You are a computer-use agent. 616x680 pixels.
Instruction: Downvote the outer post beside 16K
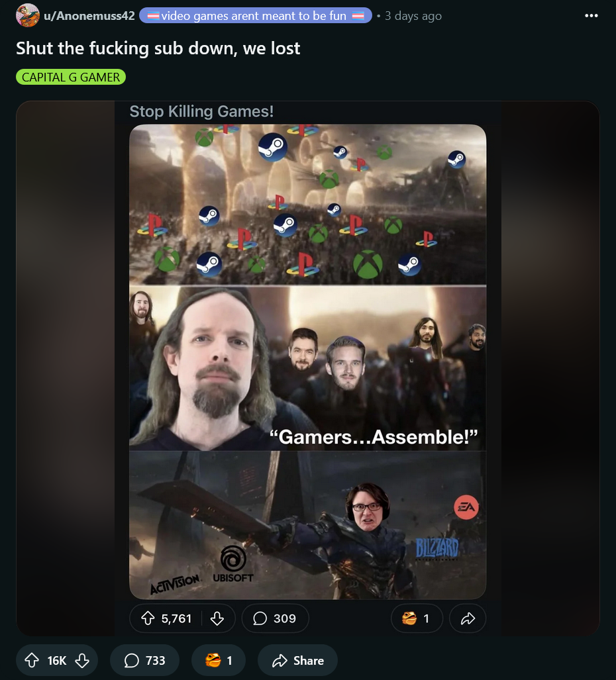pos(82,661)
